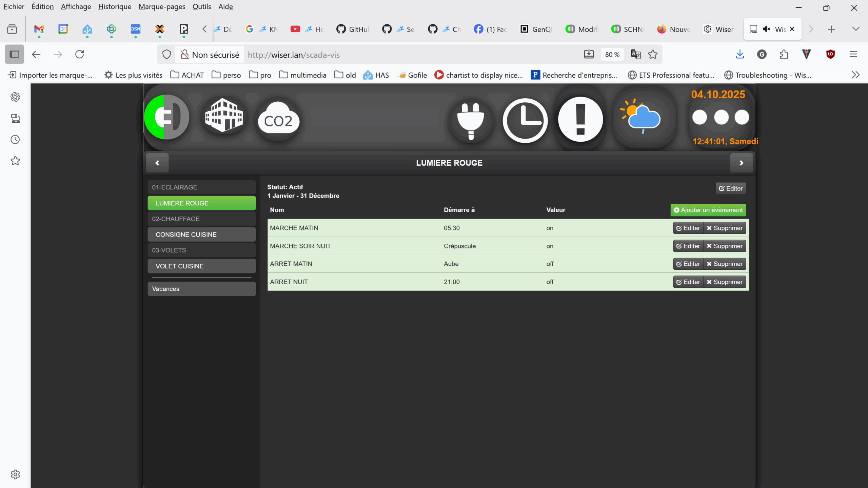Delete the ARRET NUIT event
Image resolution: width=868 pixels, height=488 pixels.
[x=725, y=282]
